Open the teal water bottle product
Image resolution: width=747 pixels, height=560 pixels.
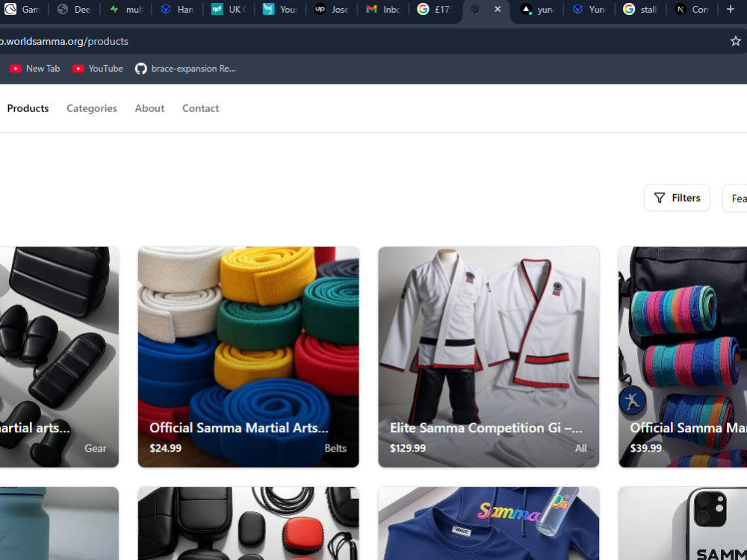coord(59,523)
